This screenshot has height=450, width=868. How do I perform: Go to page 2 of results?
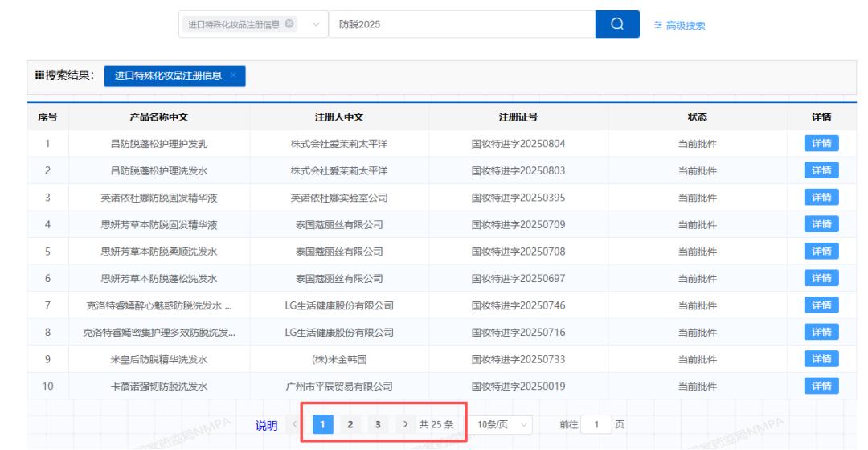coord(349,424)
